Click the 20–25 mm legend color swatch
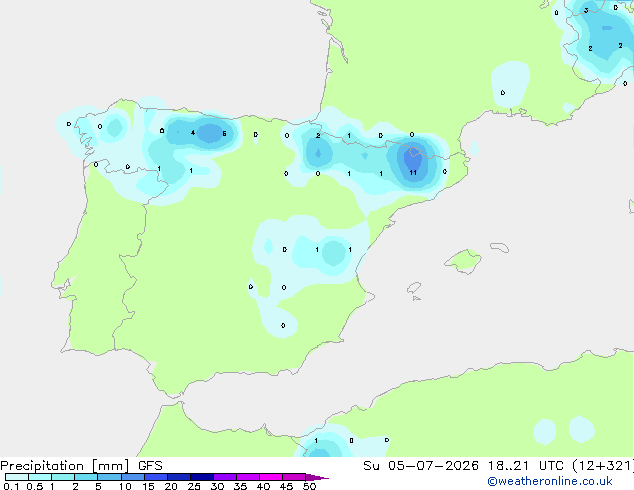634x490 pixels. pos(179,477)
